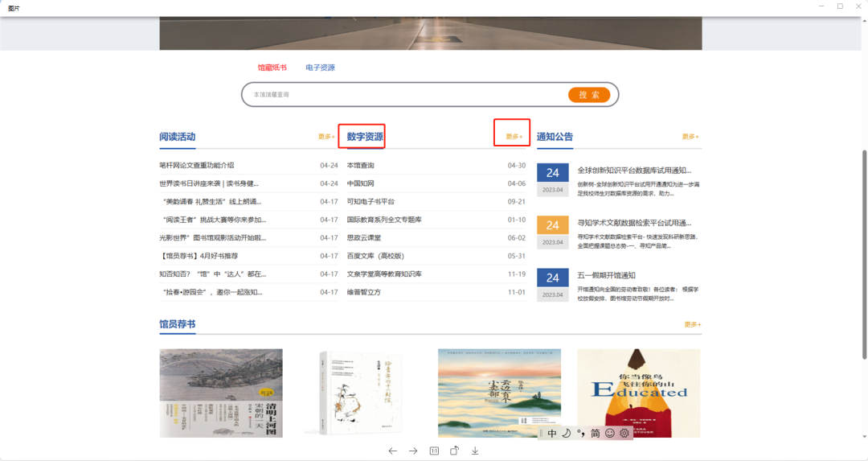Maximize the 图片 viewer window
Screen dimensions: 868x461
840,6
